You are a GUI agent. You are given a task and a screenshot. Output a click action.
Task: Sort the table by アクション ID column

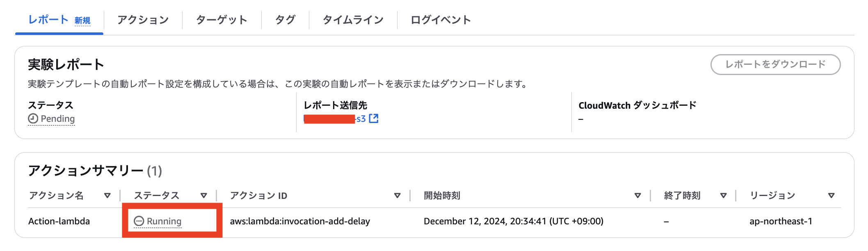click(x=397, y=196)
